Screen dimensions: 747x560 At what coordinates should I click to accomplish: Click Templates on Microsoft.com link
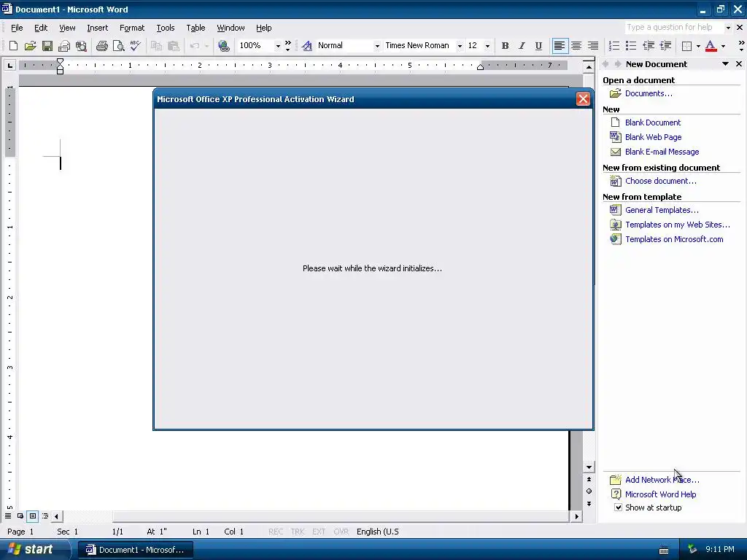[674, 239]
